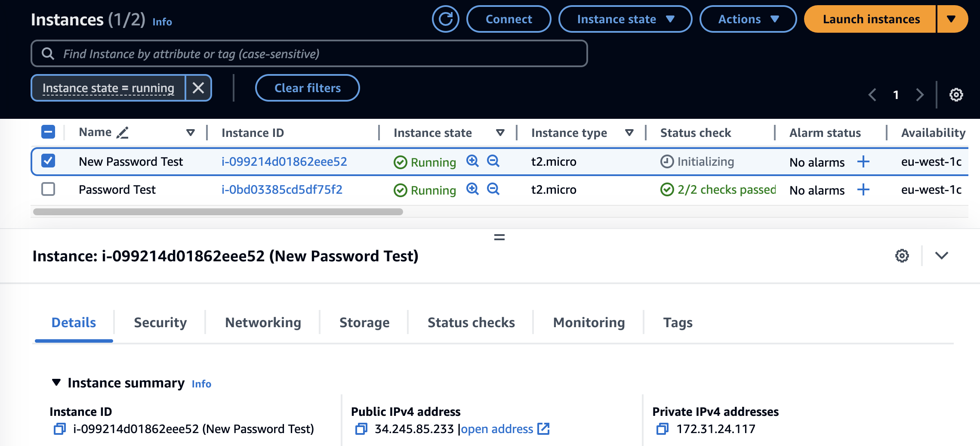This screenshot has width=980, height=446.
Task: Click edit pencil icon beside Name column
Action: [123, 133]
